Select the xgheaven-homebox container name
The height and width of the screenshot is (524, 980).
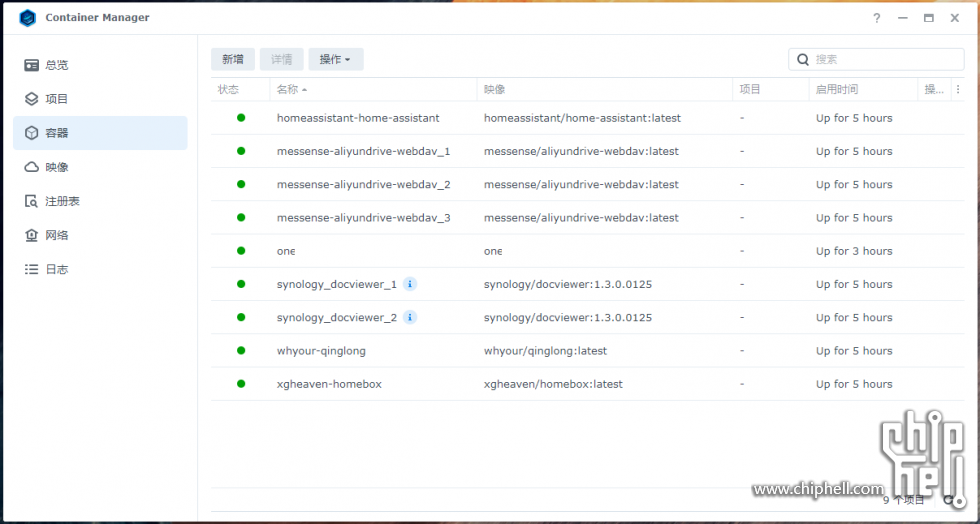329,384
